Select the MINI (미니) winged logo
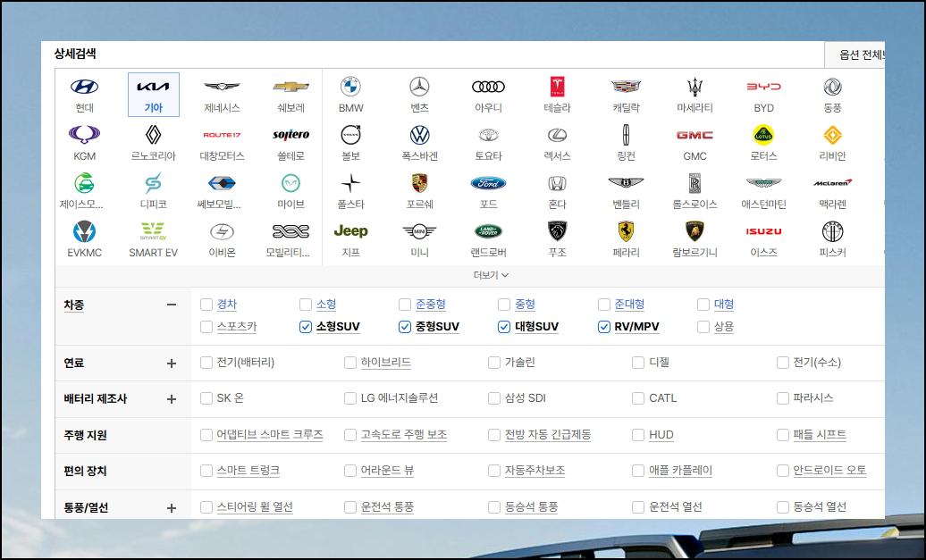The height and width of the screenshot is (560, 926). click(x=419, y=231)
